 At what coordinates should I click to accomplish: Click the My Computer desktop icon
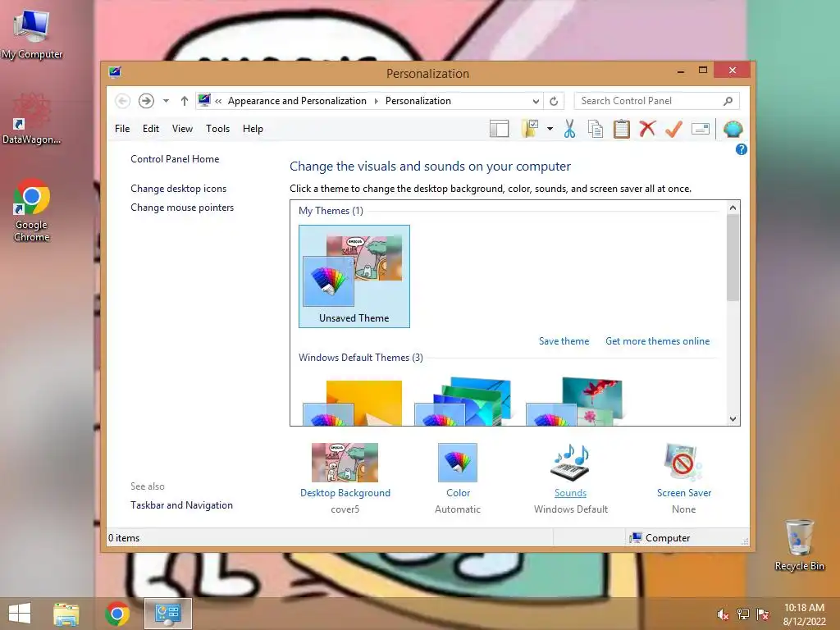click(32, 33)
